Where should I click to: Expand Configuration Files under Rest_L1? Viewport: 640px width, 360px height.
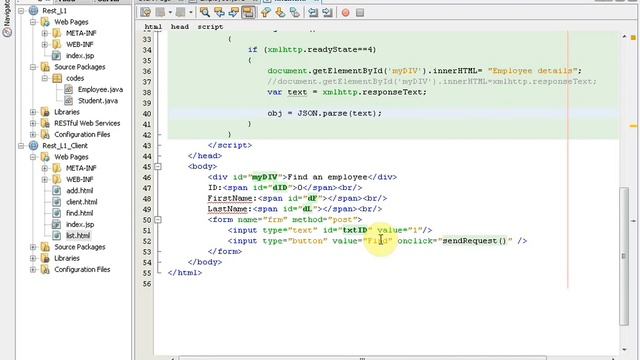point(33,135)
